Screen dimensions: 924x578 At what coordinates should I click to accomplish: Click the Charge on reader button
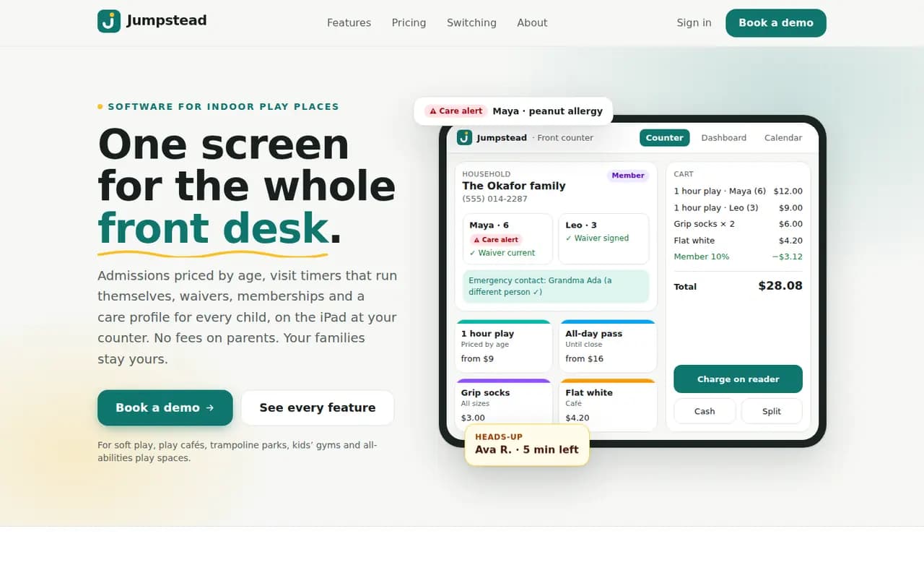click(738, 379)
